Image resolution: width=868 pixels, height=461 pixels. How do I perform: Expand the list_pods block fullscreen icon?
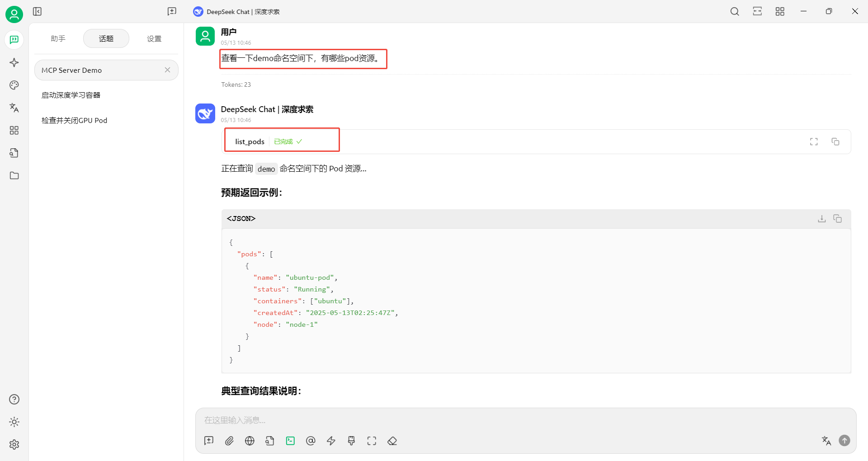[x=814, y=141]
